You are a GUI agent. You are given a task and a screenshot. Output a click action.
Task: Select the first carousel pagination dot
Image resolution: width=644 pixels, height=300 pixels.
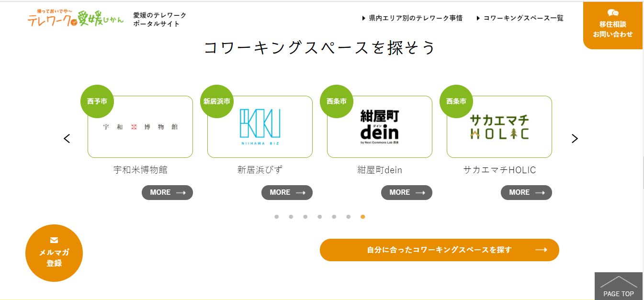click(276, 217)
